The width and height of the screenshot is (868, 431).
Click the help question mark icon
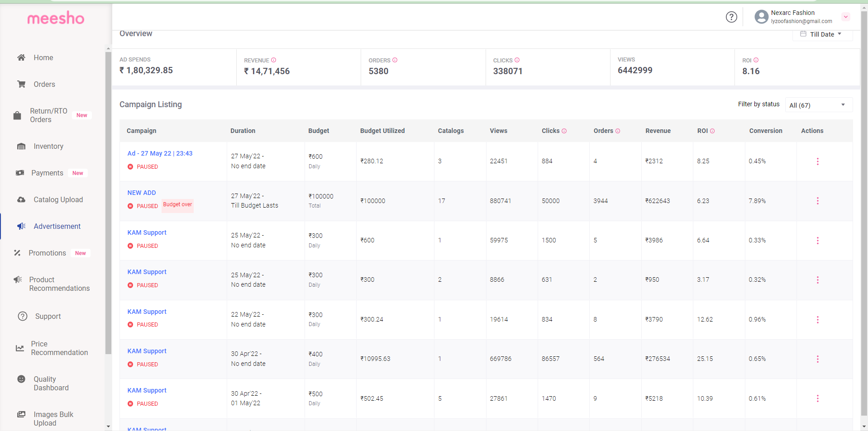point(731,17)
